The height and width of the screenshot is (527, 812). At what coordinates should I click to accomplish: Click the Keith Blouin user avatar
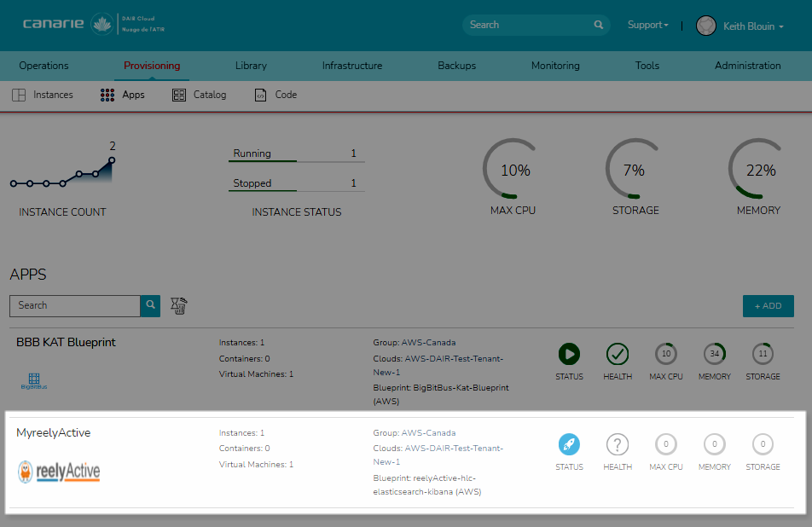tap(706, 26)
